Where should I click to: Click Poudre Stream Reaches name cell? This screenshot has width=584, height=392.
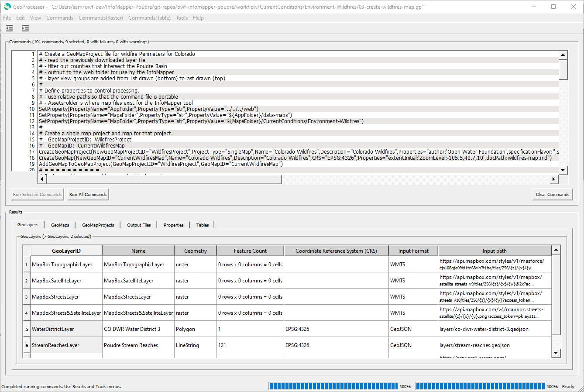click(x=138, y=345)
